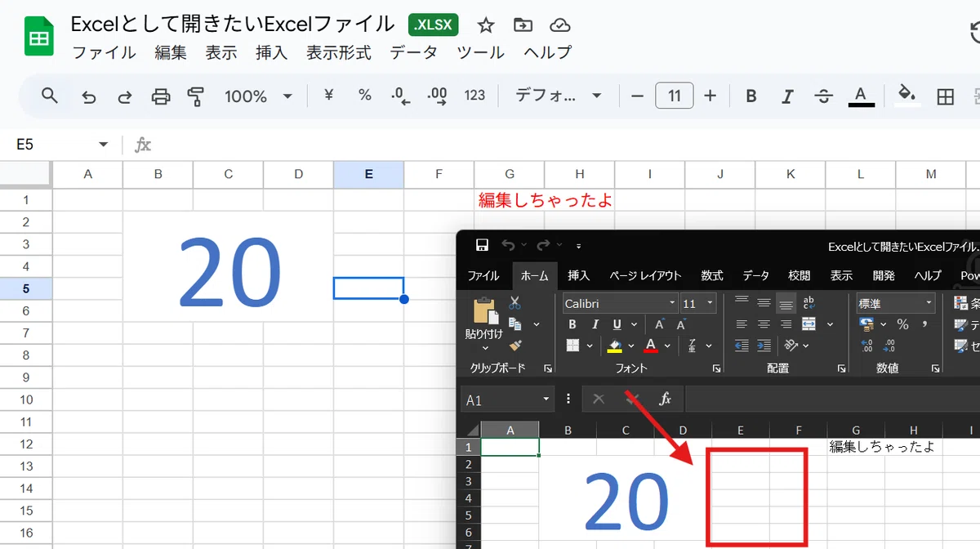
Task: Open fill color bucket in Sheets
Action: [906, 96]
